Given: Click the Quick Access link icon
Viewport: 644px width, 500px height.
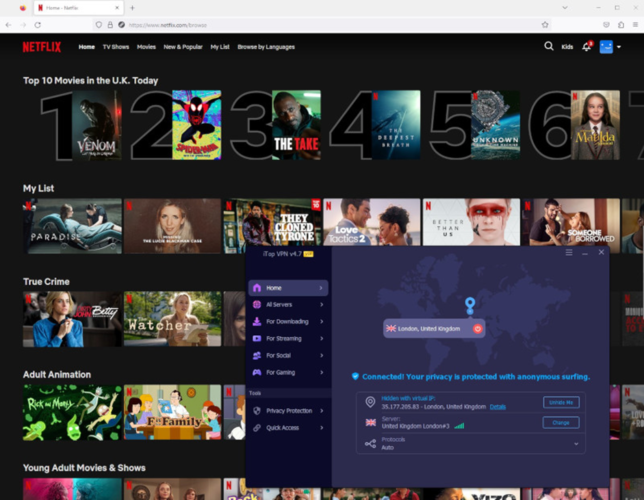Looking at the screenshot, I should [x=257, y=428].
